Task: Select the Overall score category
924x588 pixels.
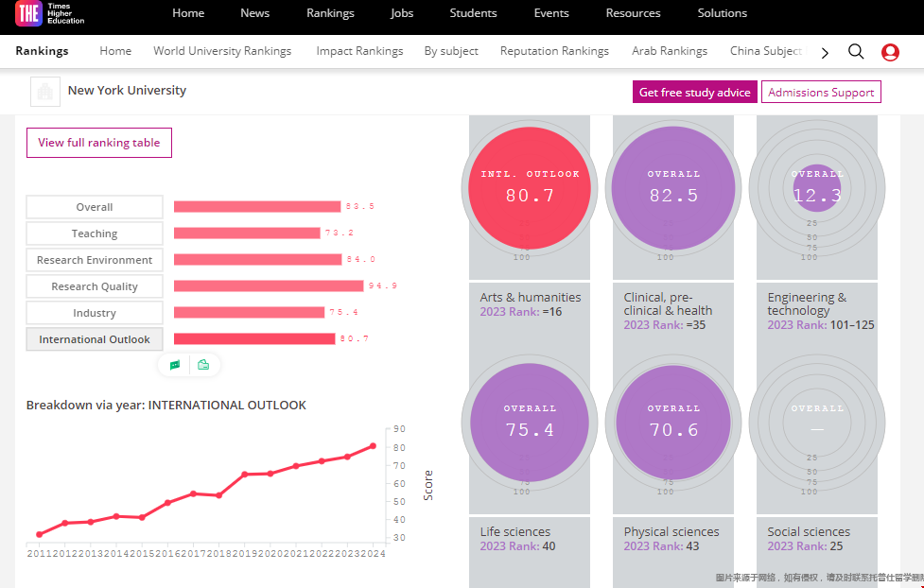Action: [x=95, y=207]
